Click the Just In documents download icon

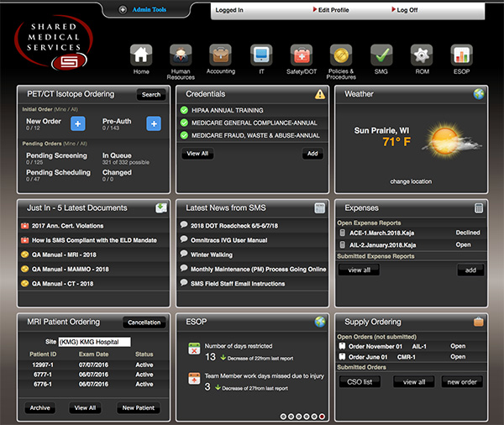pos(161,208)
